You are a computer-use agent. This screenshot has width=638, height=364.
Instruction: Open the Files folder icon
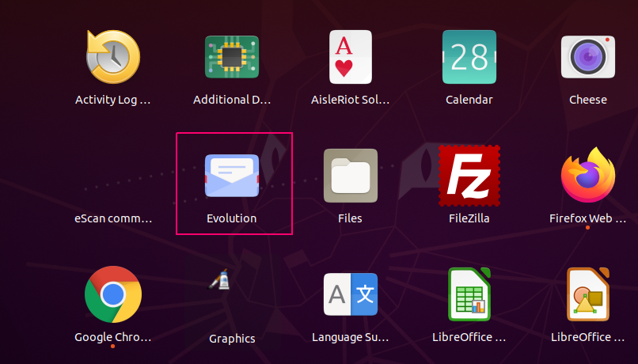pyautogui.click(x=351, y=176)
